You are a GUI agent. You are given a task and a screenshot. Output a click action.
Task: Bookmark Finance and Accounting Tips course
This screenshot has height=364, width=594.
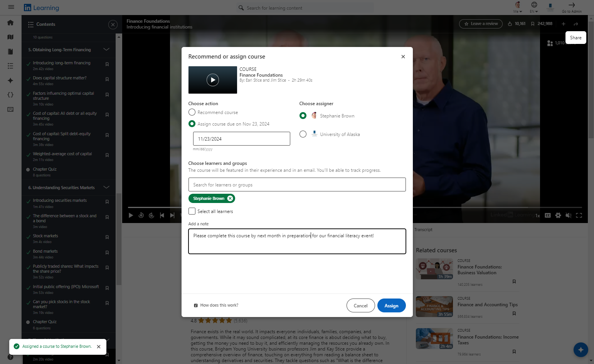coord(514,314)
